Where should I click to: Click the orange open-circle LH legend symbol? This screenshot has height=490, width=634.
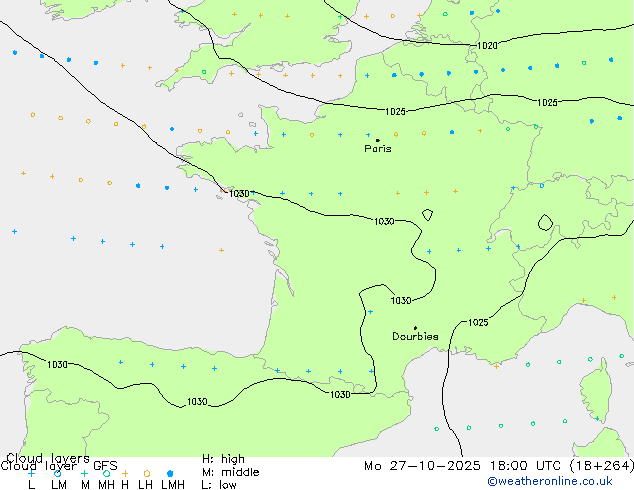click(x=147, y=473)
